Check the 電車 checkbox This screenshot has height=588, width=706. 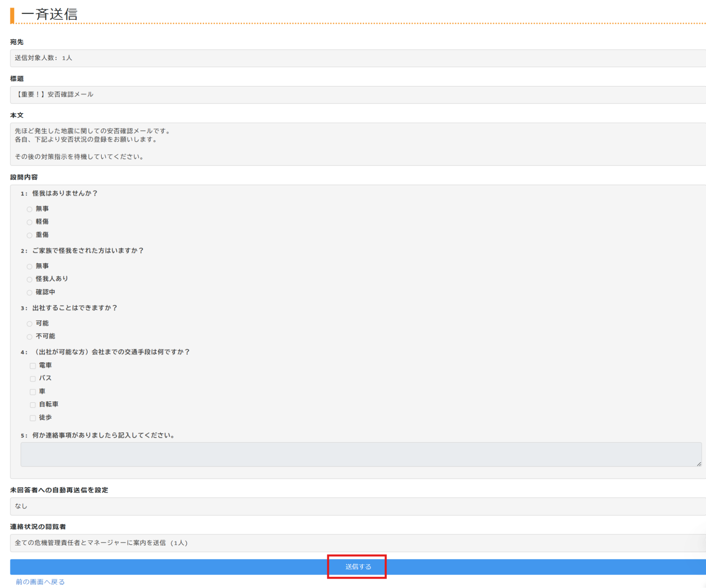click(33, 366)
